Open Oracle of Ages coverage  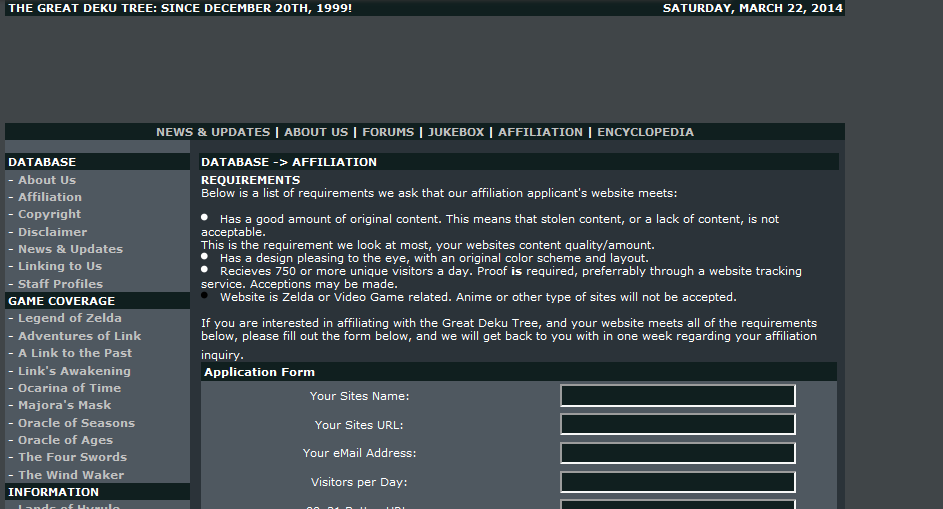[65, 440]
